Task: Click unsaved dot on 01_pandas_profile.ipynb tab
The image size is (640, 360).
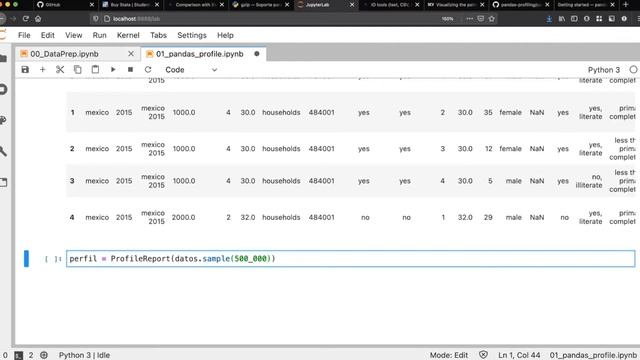Action: tap(257, 53)
